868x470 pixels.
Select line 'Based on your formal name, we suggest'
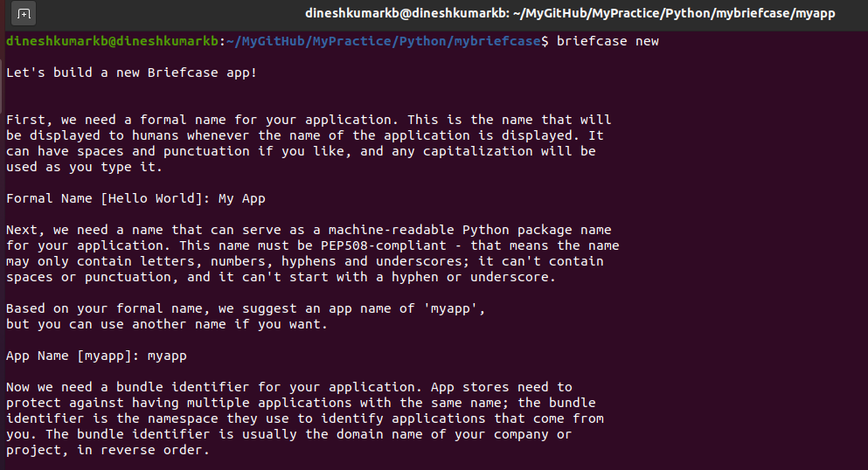pyautogui.click(x=246, y=308)
